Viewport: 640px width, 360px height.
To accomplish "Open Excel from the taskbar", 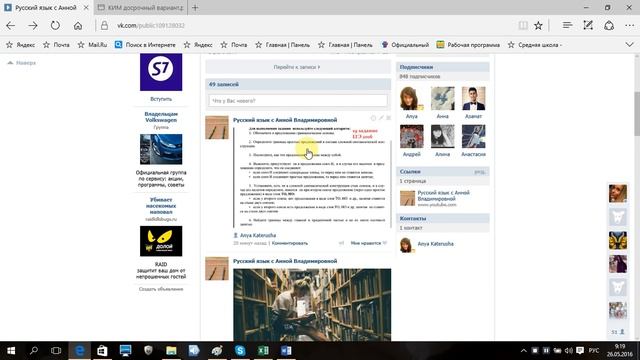I will (x=263, y=351).
